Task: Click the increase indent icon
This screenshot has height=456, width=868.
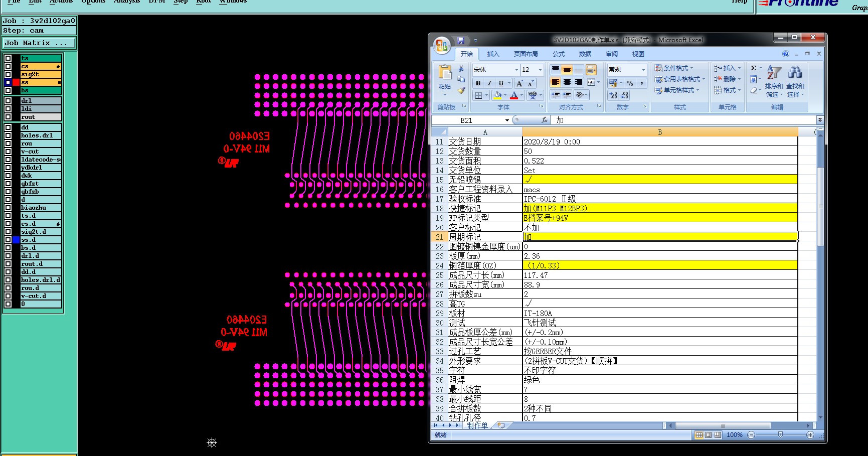Action: 567,94
